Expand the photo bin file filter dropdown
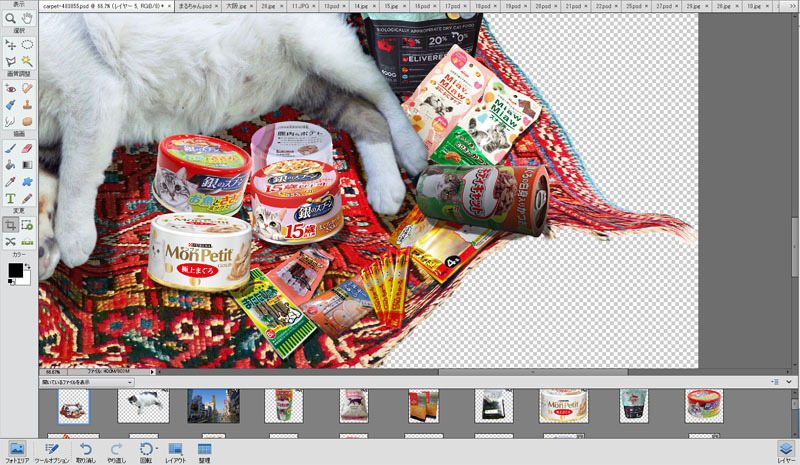The height and width of the screenshot is (465, 800). 87,382
